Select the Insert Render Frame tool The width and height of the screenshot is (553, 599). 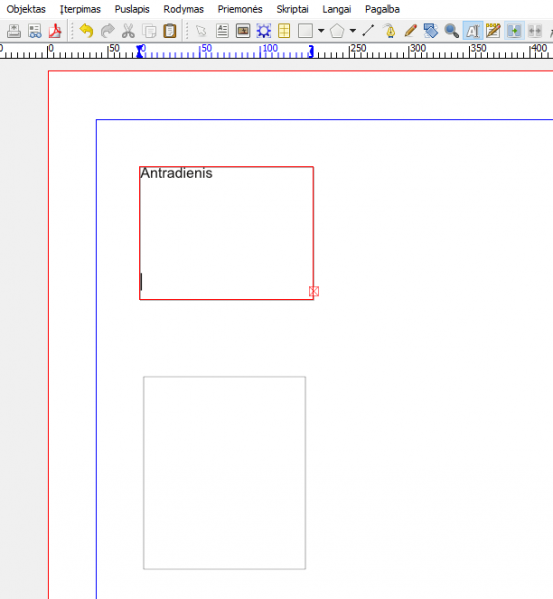pos(264,31)
